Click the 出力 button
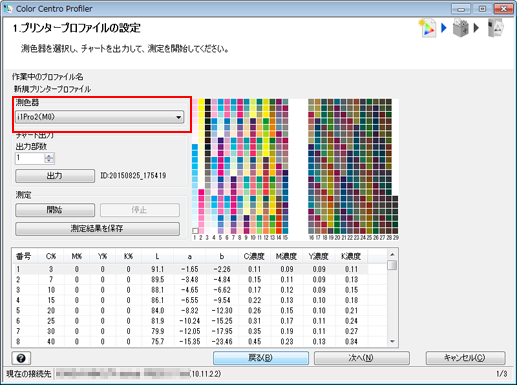 coord(55,176)
